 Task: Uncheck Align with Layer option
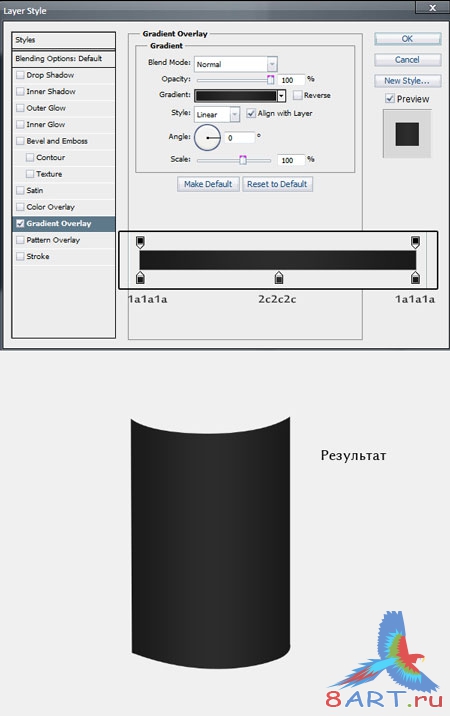click(251, 113)
